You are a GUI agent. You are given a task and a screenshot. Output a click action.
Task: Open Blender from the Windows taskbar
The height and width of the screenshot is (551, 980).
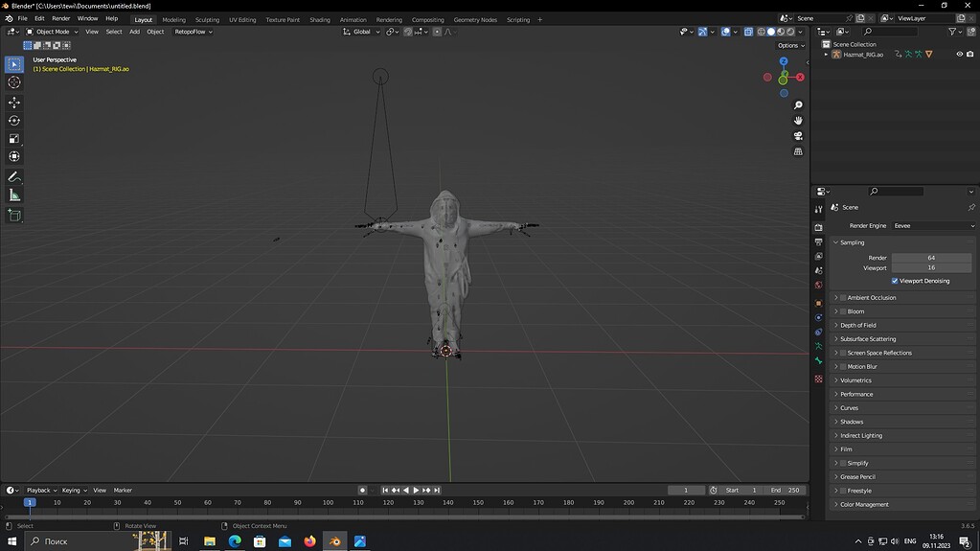point(335,541)
